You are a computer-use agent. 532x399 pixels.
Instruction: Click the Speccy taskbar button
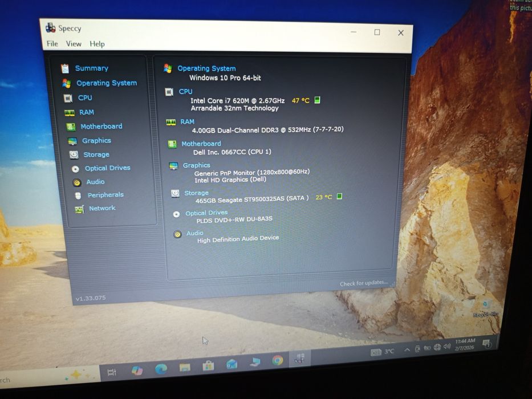point(299,359)
